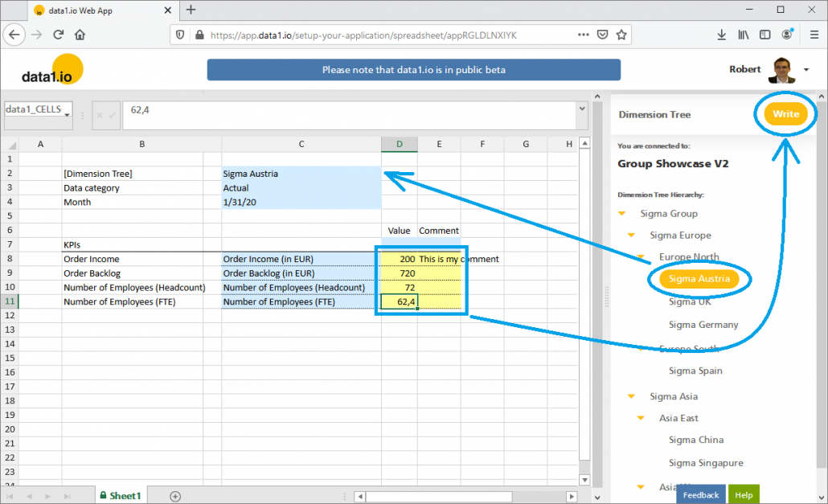
Task: Select the Sigma Austria cell C2
Action: pos(301,174)
